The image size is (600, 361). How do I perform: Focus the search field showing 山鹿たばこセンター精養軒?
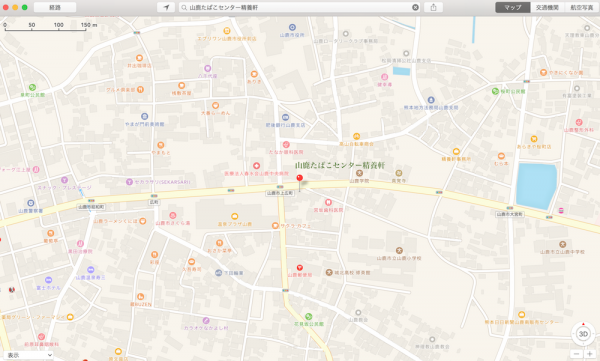[299, 7]
